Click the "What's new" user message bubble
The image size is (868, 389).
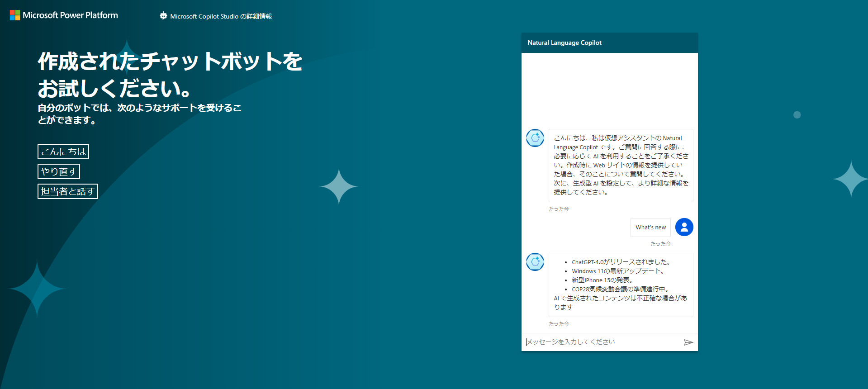click(x=650, y=228)
